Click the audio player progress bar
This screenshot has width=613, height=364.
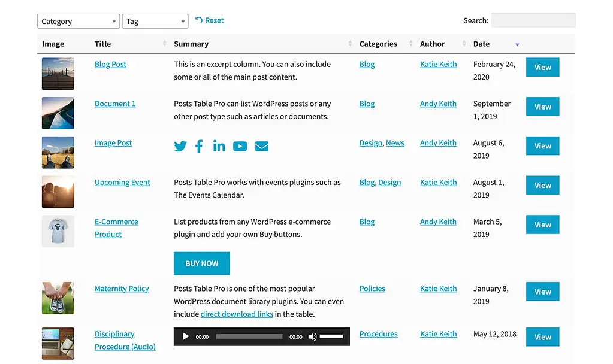(249, 336)
